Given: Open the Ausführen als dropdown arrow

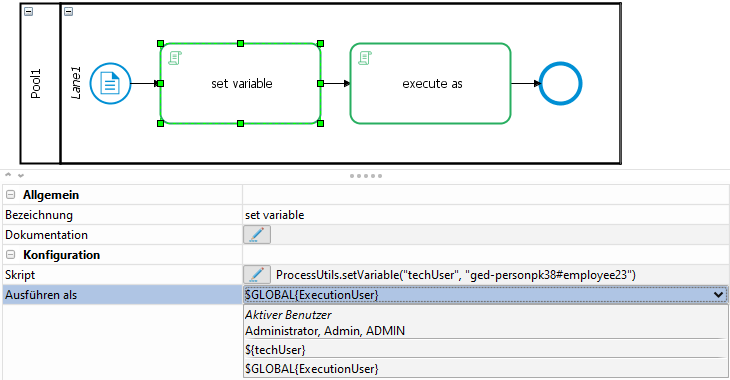Looking at the screenshot, I should pos(718,295).
